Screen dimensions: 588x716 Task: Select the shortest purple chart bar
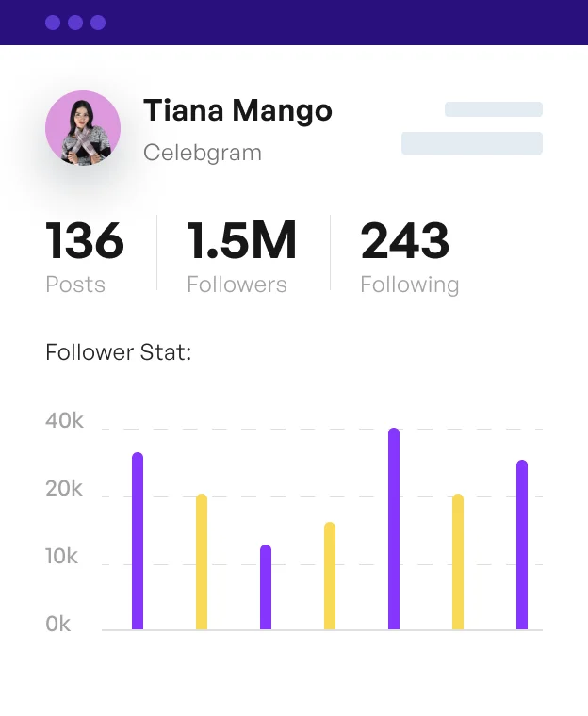coord(266,587)
